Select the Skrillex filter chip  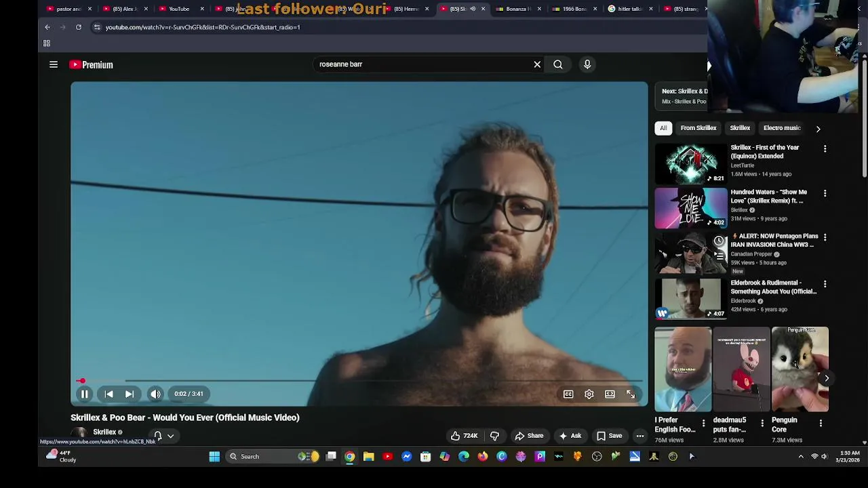point(740,128)
